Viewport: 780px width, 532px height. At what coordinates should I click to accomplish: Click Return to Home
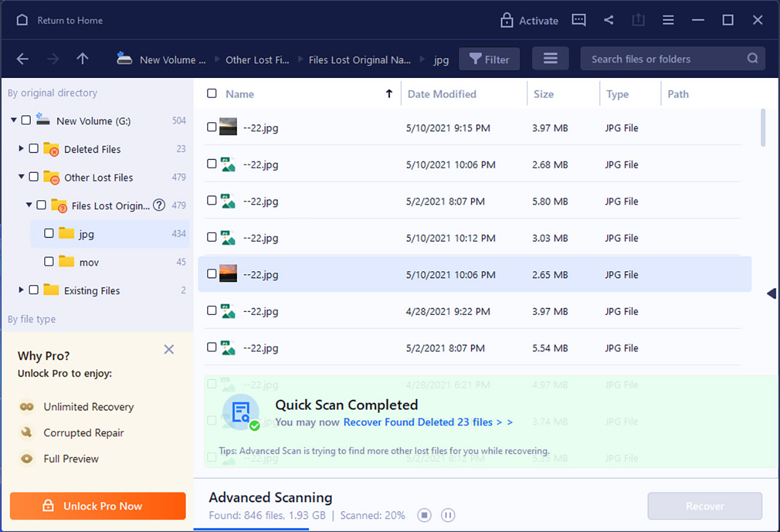point(59,20)
